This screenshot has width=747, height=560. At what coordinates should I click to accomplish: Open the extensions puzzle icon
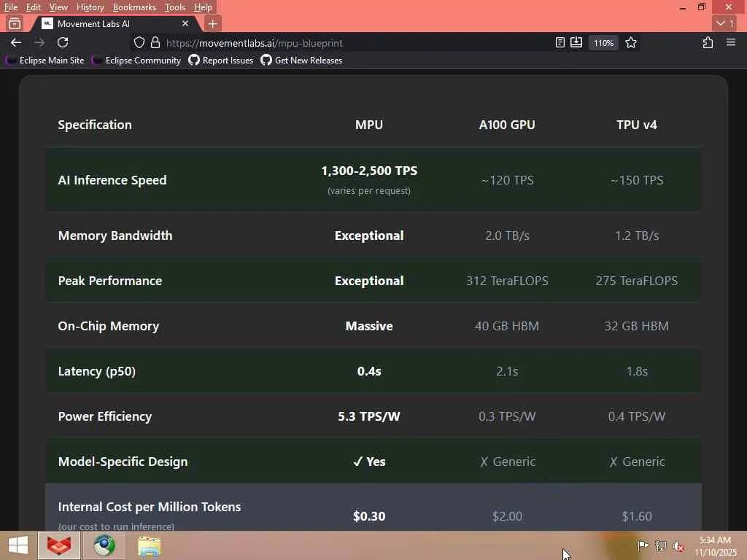(708, 43)
